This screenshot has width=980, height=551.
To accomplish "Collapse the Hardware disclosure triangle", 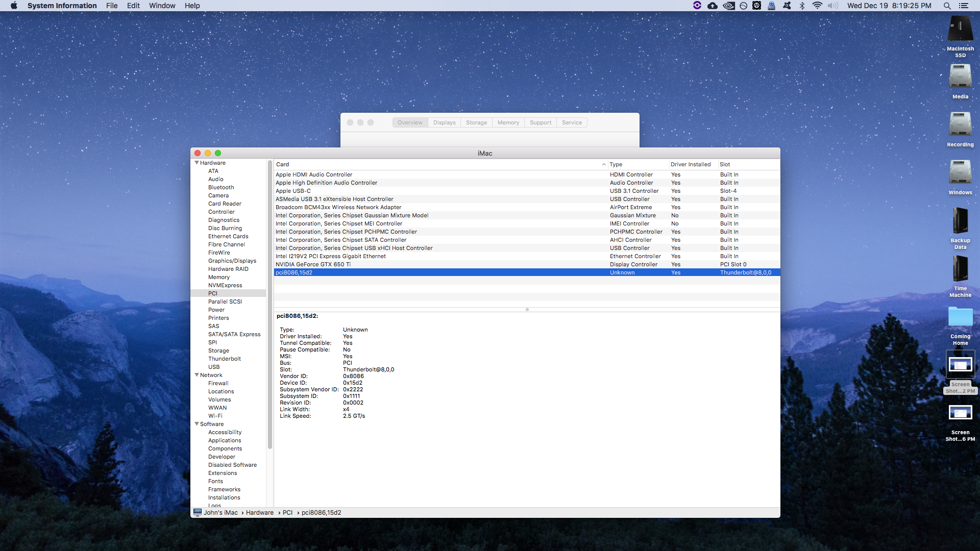I will coord(197,163).
